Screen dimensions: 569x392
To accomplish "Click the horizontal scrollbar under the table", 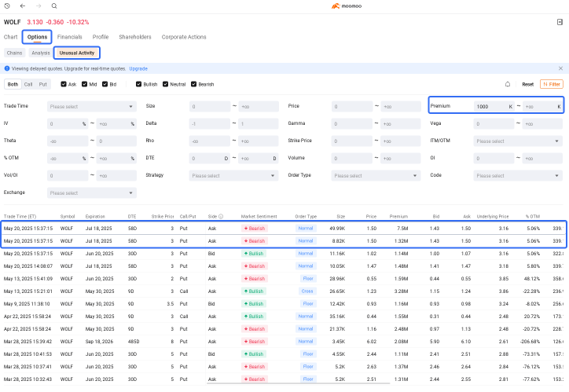I will [x=299, y=383].
